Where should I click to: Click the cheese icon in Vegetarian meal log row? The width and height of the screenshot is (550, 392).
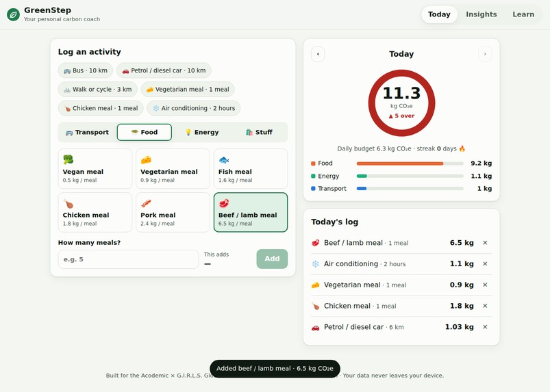point(316,285)
